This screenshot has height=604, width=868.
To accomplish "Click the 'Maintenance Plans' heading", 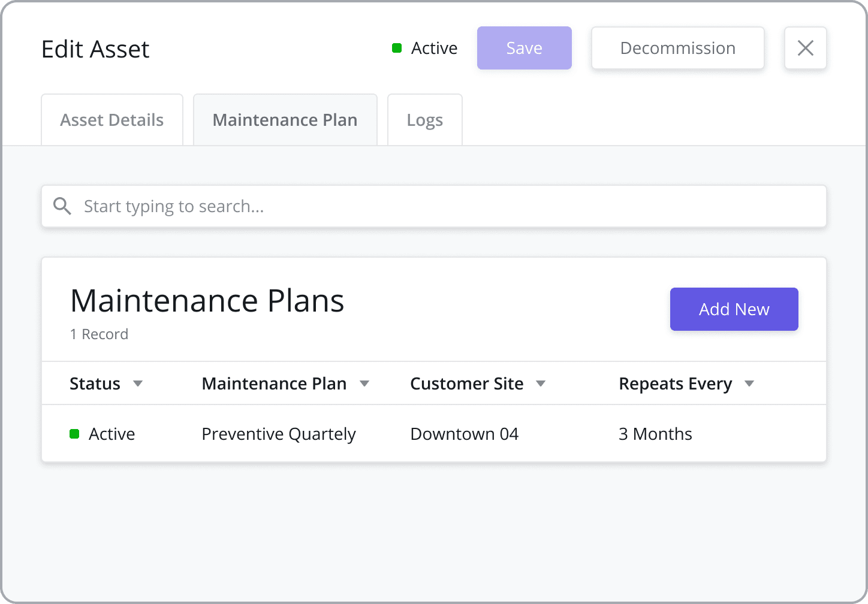I will pyautogui.click(x=207, y=300).
